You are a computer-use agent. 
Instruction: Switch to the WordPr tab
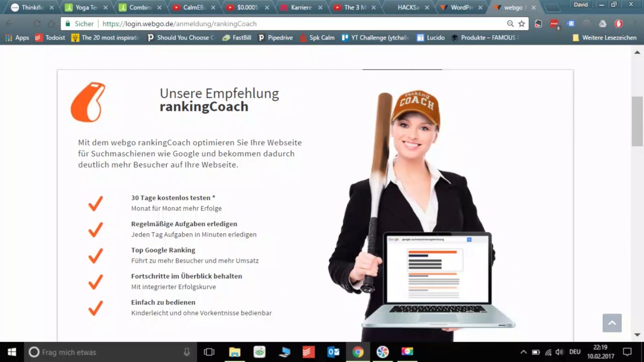pyautogui.click(x=461, y=8)
